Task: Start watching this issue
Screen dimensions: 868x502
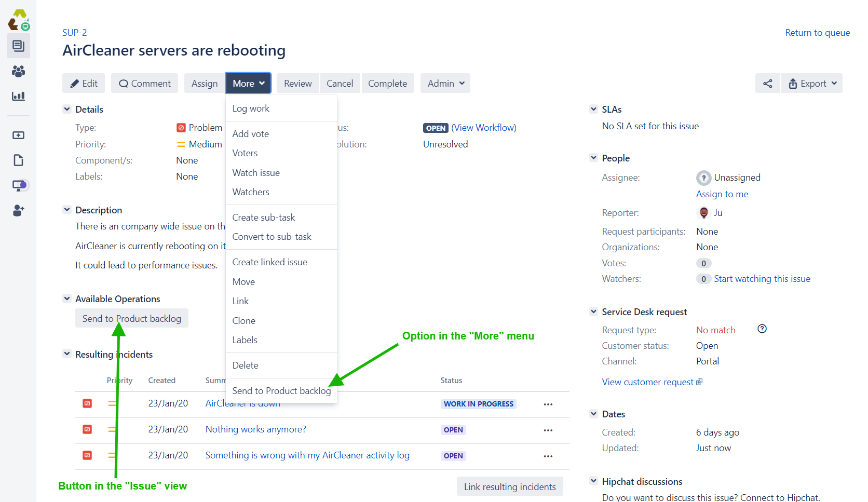Action: click(762, 279)
